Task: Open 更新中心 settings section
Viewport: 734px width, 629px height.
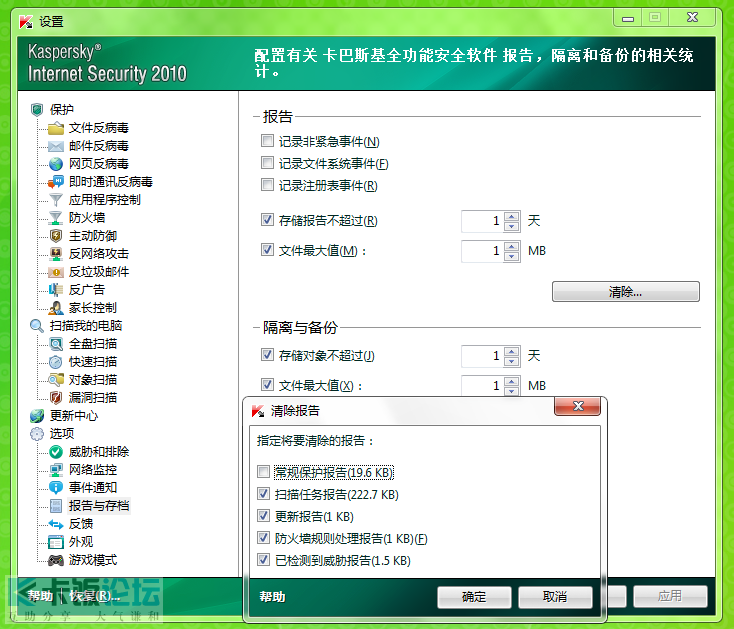Action: click(x=74, y=416)
